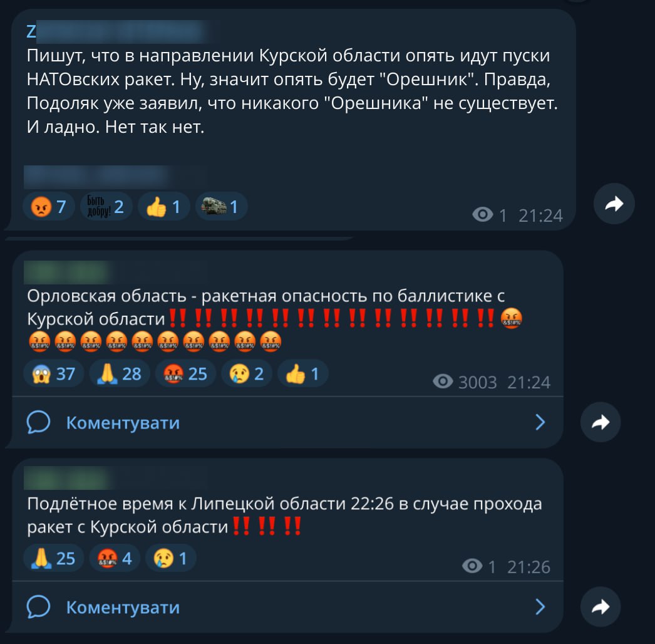Click thumbs up reaction on Orlovskaya post
The height and width of the screenshot is (644, 655).
(302, 373)
